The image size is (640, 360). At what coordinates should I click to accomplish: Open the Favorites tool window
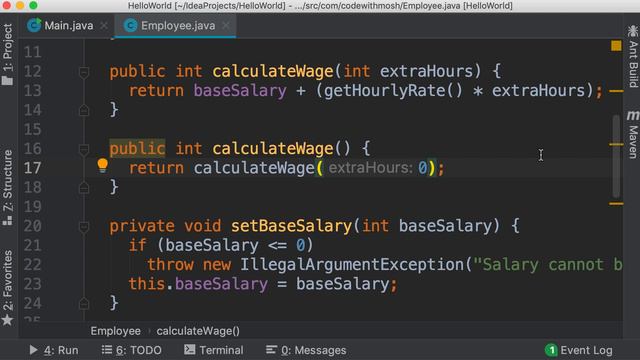7,287
